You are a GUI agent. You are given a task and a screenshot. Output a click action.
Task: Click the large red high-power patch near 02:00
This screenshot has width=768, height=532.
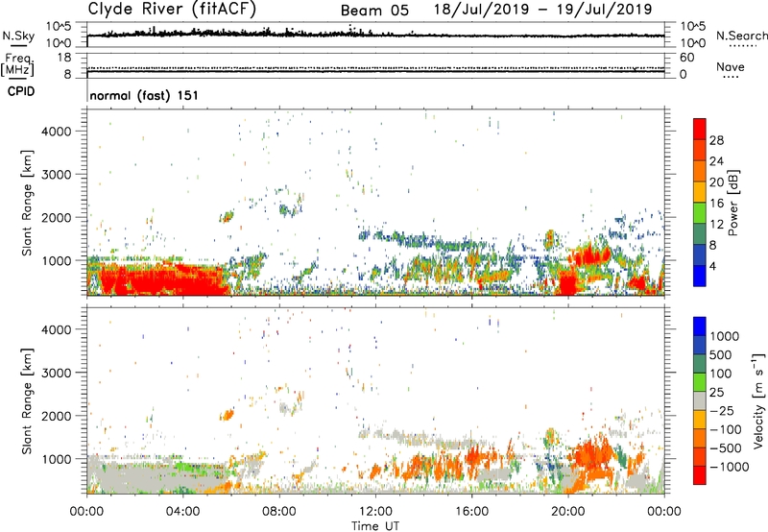tap(161, 279)
